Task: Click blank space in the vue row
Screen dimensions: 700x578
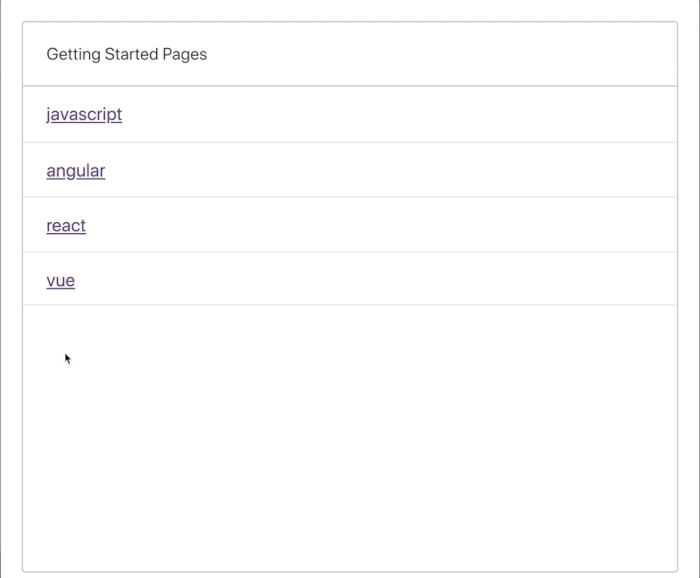Action: (x=375, y=280)
